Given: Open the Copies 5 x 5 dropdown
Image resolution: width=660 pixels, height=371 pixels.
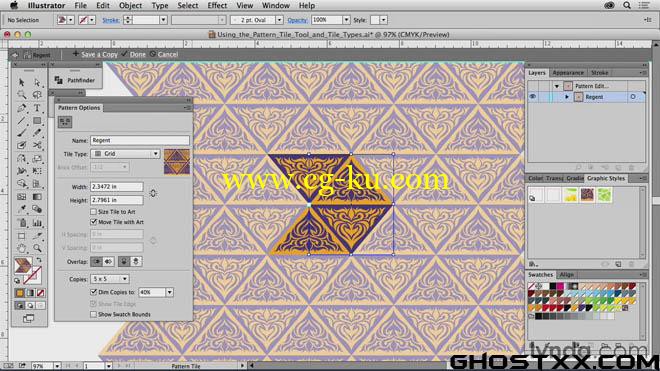Looking at the screenshot, I should click(x=109, y=279).
